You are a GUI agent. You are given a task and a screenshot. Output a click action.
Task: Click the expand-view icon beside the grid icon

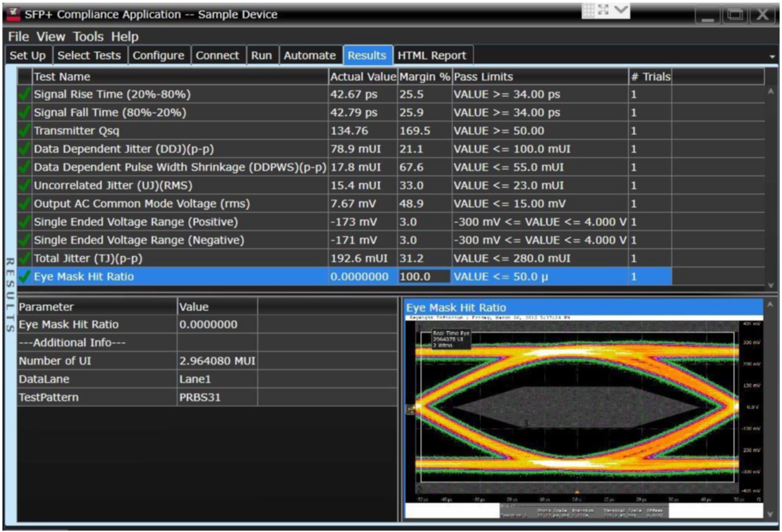point(605,10)
